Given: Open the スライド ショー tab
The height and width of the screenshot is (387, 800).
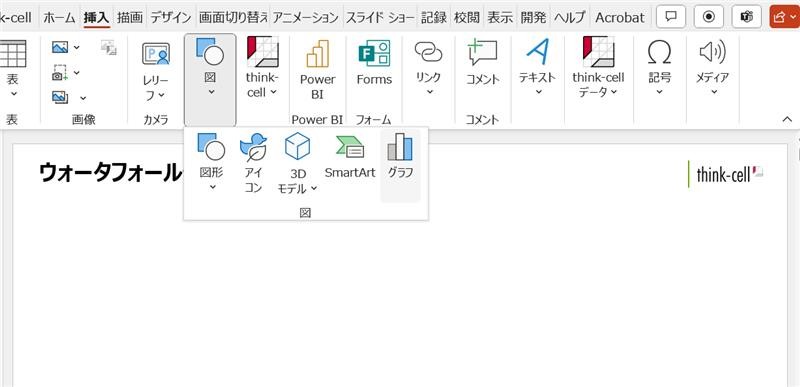Looking at the screenshot, I should (x=380, y=17).
